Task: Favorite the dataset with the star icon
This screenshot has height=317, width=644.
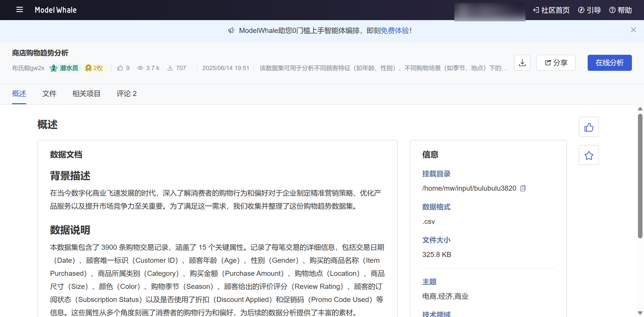Action: (x=589, y=155)
